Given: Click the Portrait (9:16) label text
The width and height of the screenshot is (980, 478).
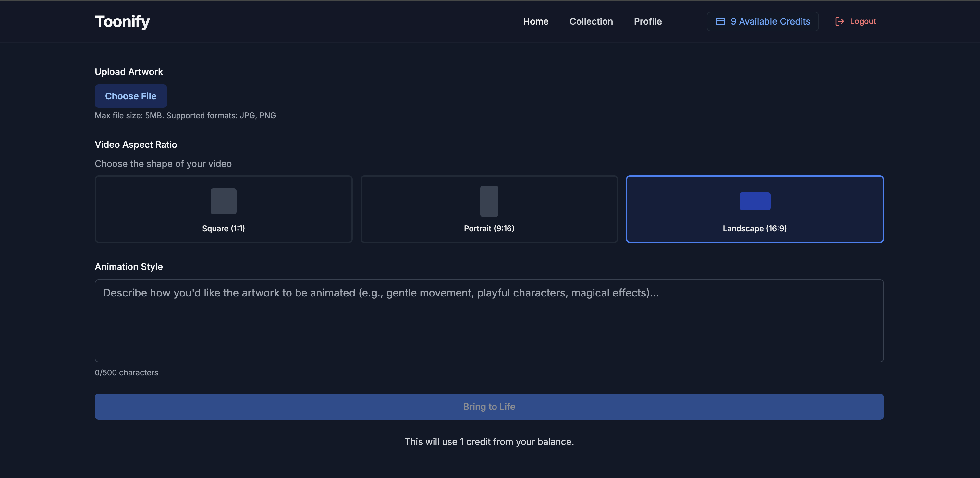Looking at the screenshot, I should pos(489,228).
